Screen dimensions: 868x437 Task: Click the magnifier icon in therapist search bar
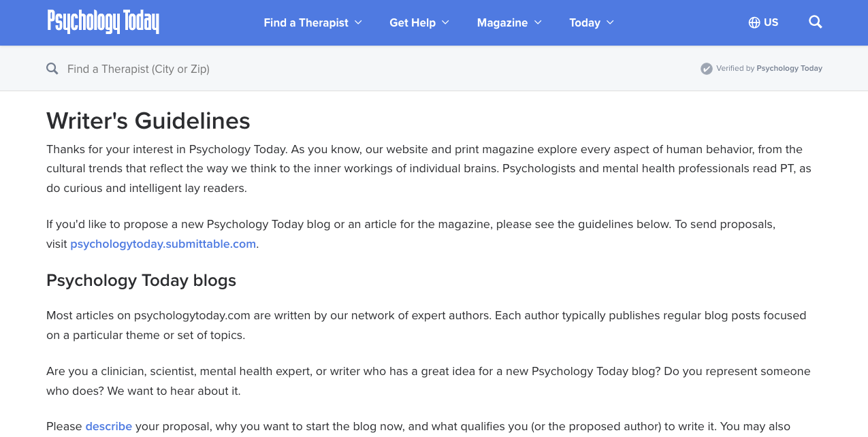52,69
